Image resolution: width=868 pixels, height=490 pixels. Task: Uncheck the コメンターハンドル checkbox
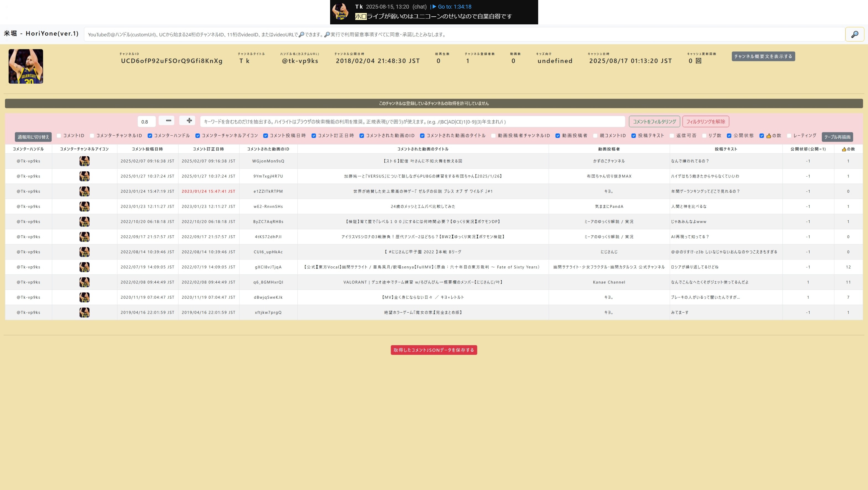coord(150,136)
